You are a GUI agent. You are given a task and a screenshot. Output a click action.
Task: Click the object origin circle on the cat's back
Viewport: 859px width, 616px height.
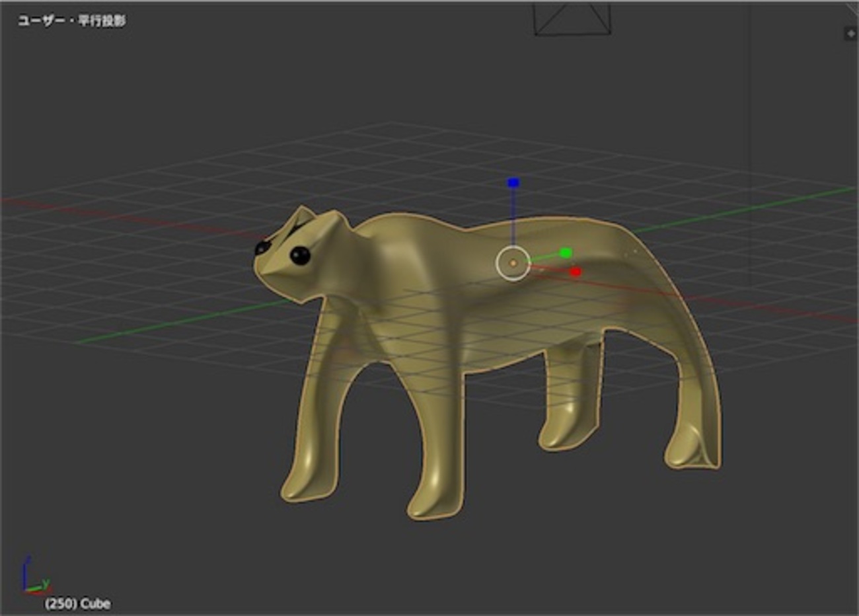point(513,263)
